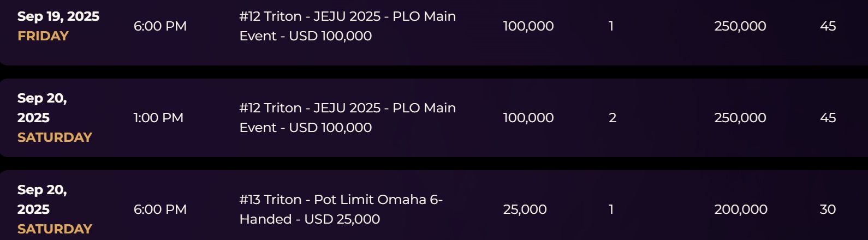Click the 100,000 buy-in in Friday's row
The height and width of the screenshot is (240, 868).
pos(528,26)
